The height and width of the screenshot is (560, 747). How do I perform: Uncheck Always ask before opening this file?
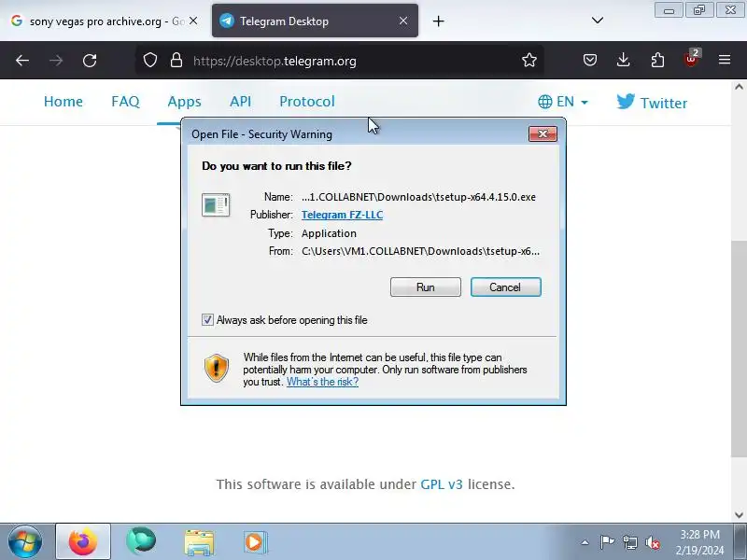click(207, 320)
